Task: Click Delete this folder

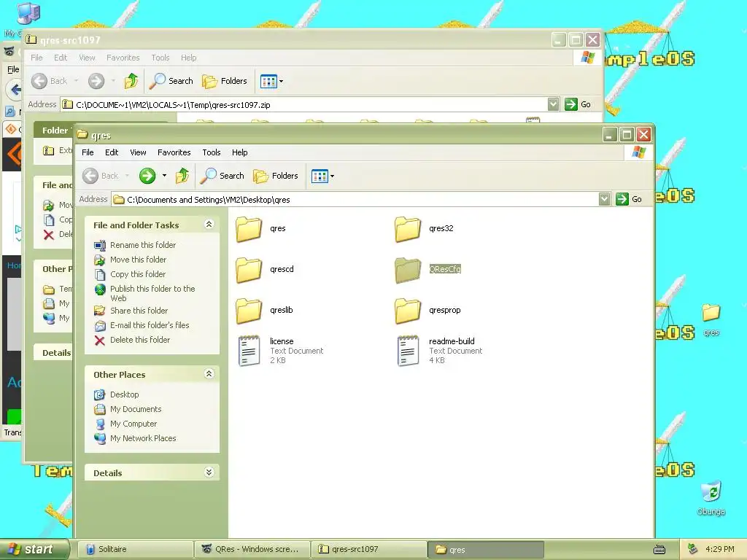Action: click(140, 340)
